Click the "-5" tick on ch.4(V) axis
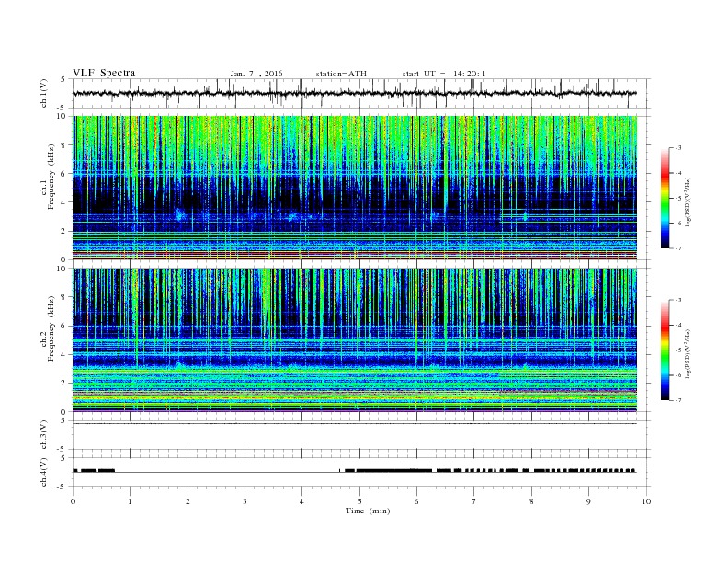Image resolution: width=728 pixels, height=563 pixels. [62, 487]
